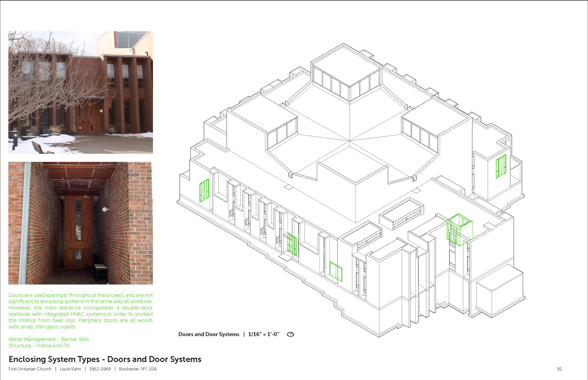This screenshot has width=588, height=380.
Task: Click the 'Structure - Frame and Fill' text
Action: [39, 346]
